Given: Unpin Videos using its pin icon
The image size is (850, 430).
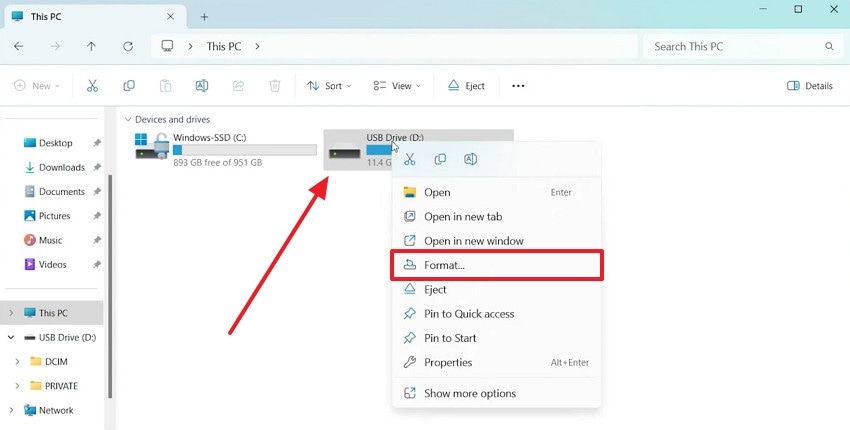Looking at the screenshot, I should tap(96, 265).
